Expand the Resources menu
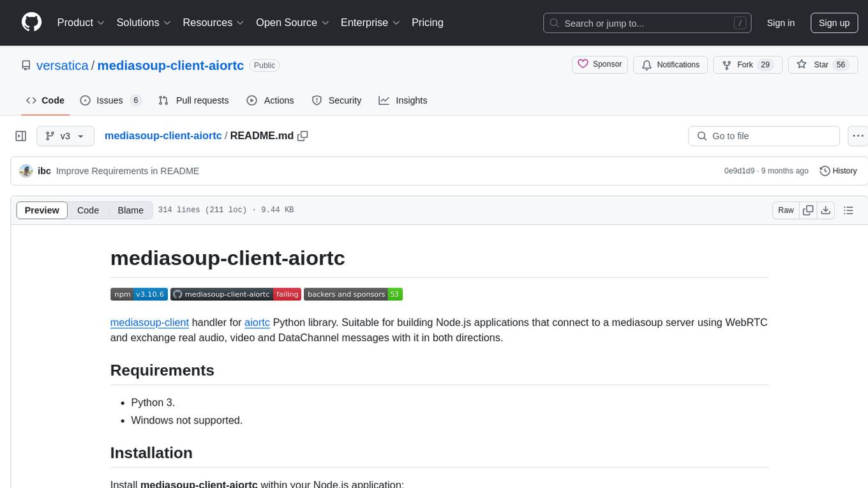This screenshot has width=868, height=488. point(213,22)
